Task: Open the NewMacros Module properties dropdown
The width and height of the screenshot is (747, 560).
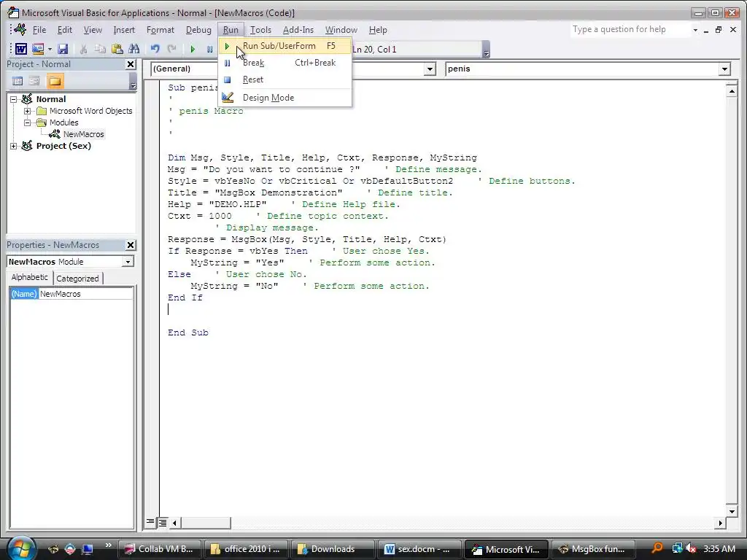Action: point(128,262)
